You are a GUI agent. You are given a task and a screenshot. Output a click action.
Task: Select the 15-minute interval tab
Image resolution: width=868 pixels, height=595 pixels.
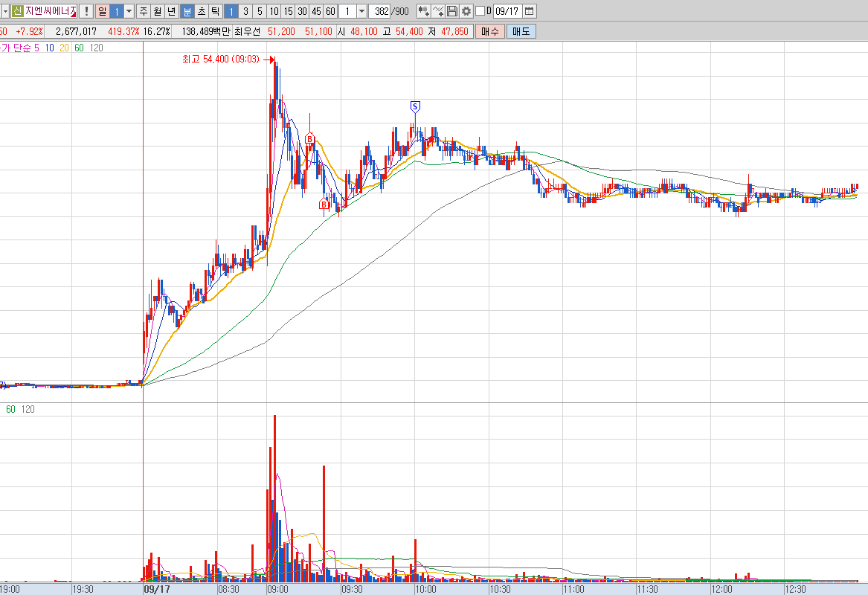288,11
